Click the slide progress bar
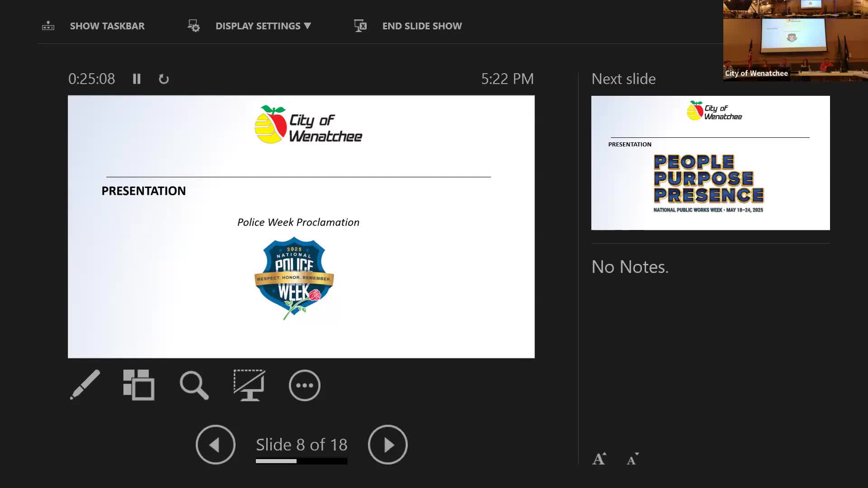 pos(302,461)
